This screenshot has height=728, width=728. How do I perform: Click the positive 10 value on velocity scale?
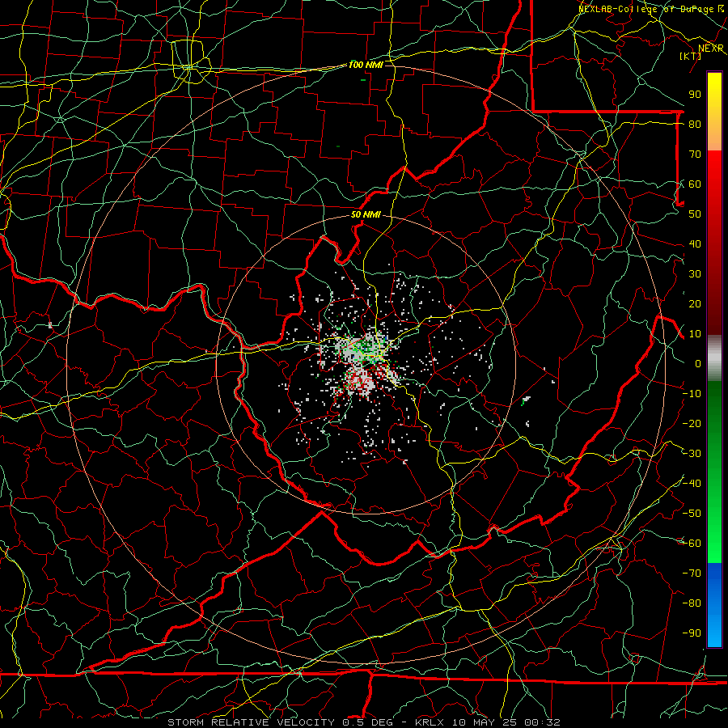695,334
